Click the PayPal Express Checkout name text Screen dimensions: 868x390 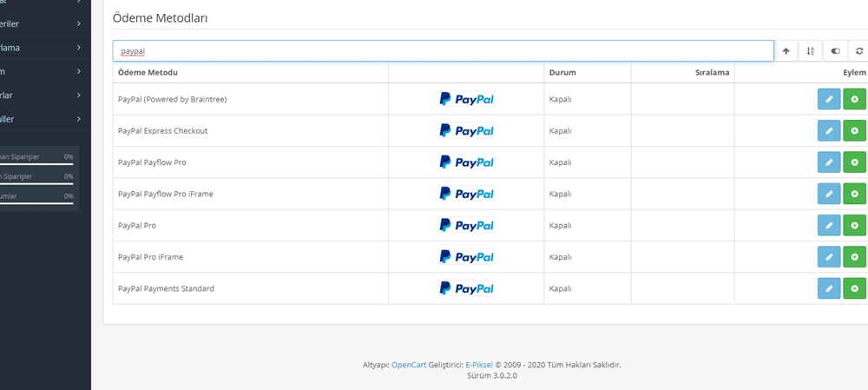click(x=163, y=131)
